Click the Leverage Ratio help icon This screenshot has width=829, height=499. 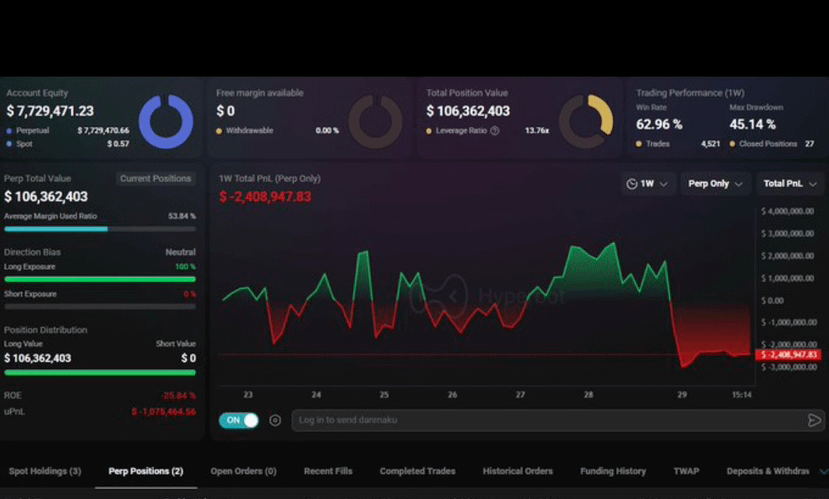coord(494,131)
